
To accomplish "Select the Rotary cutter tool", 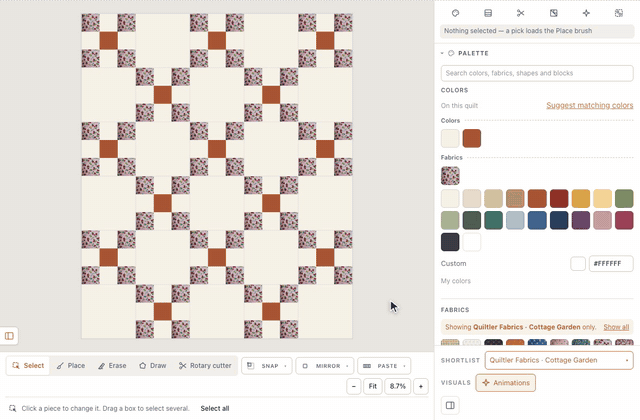I will (205, 366).
